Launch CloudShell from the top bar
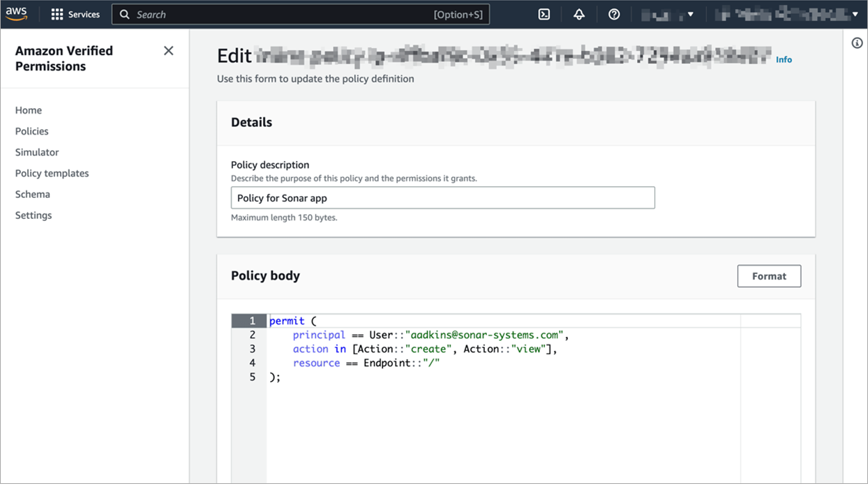Image resolution: width=868 pixels, height=486 pixels. (x=544, y=15)
